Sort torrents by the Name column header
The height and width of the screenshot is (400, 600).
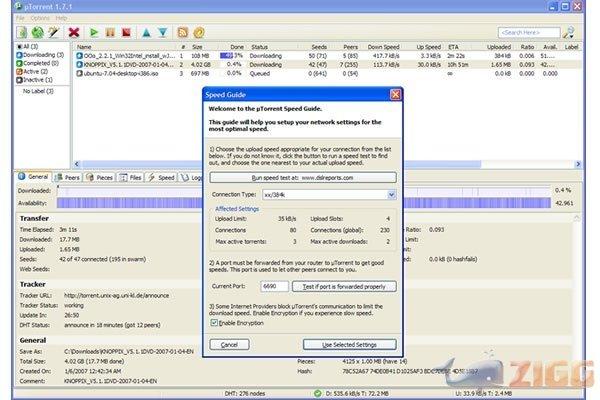(84, 47)
